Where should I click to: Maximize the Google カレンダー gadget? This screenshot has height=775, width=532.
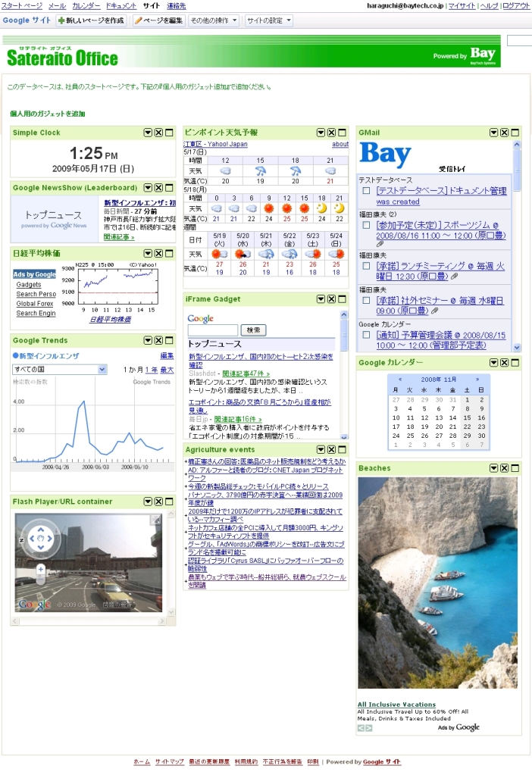515,363
